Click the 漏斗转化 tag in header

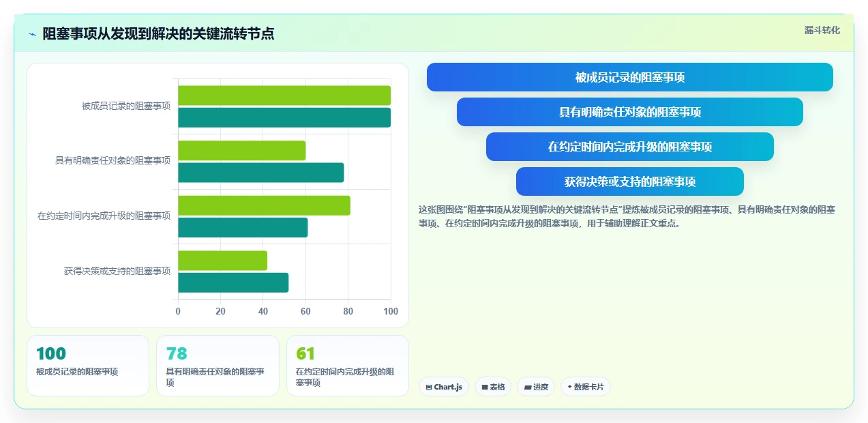click(x=822, y=30)
